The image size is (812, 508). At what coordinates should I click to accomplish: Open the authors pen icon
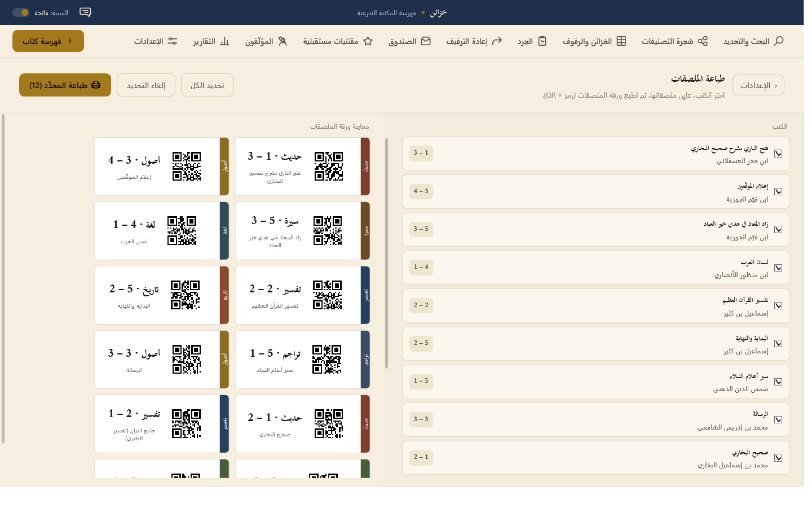point(283,41)
